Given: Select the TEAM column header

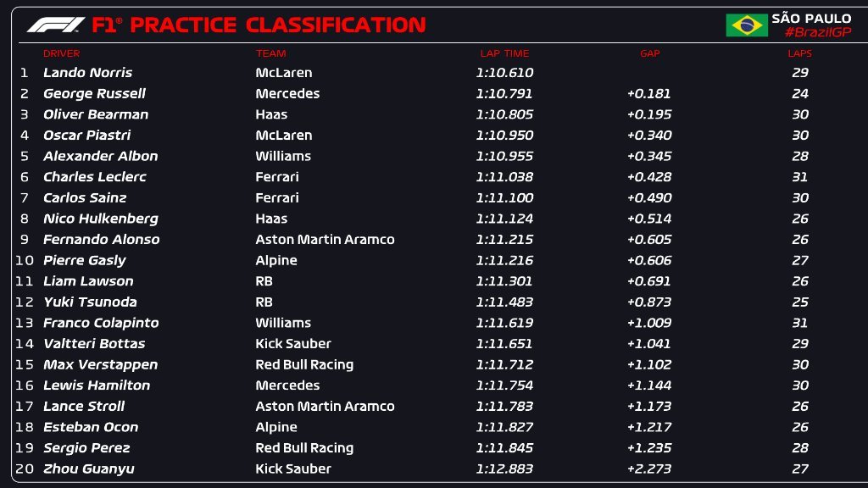Looking at the screenshot, I should point(270,53).
